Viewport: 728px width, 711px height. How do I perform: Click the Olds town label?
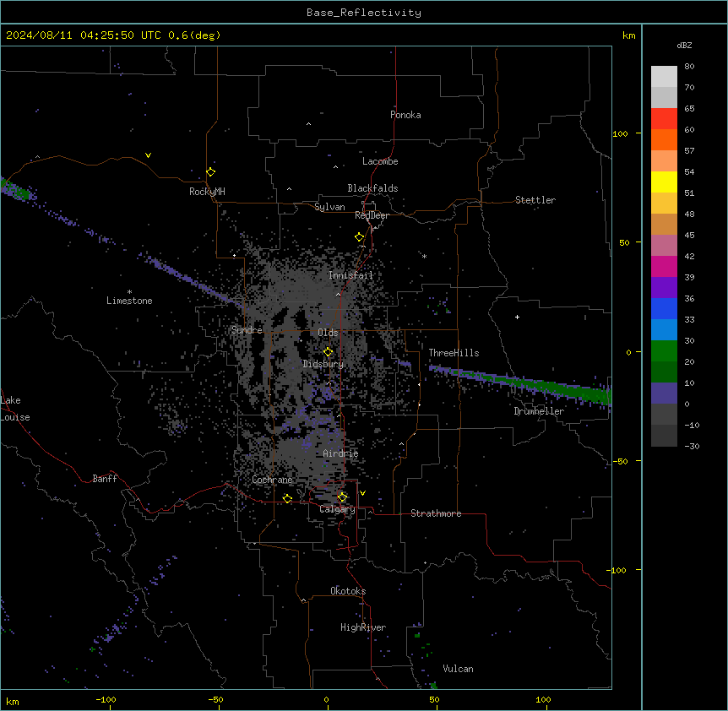(x=328, y=333)
